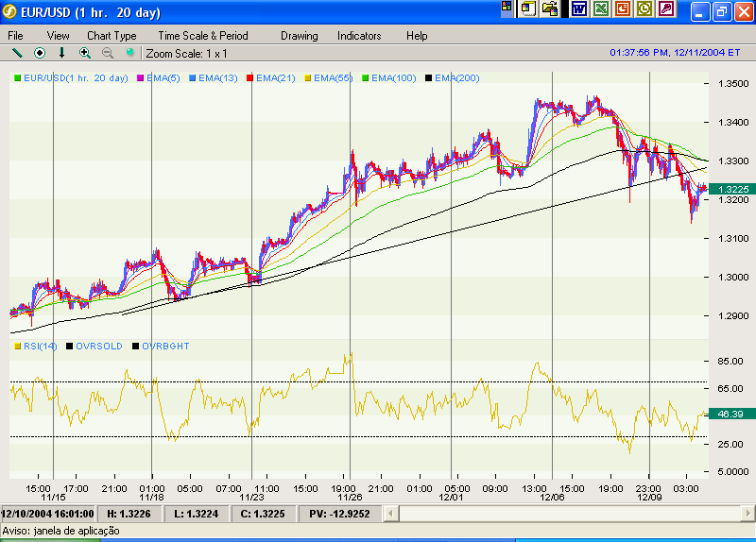Open the File menu
Screen dimensions: 756x542
16,36
